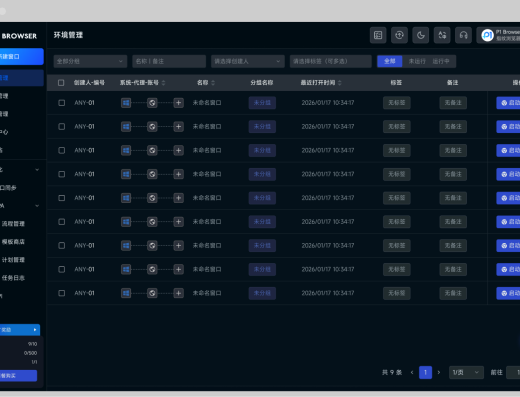The width and height of the screenshot is (520, 397).
Task: Click the plus account icon in seventh row
Action: point(179,246)
